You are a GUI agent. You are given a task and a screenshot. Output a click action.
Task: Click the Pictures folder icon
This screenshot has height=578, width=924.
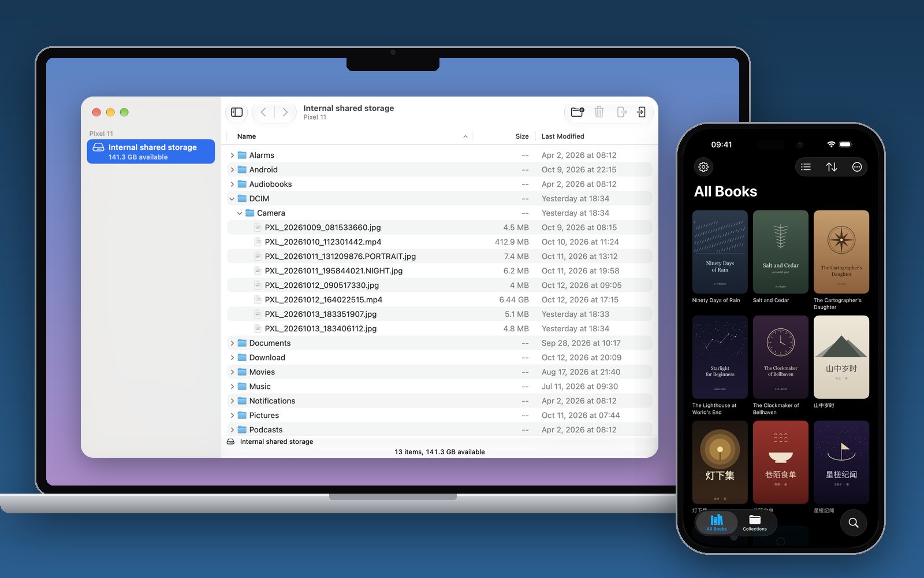pos(243,416)
